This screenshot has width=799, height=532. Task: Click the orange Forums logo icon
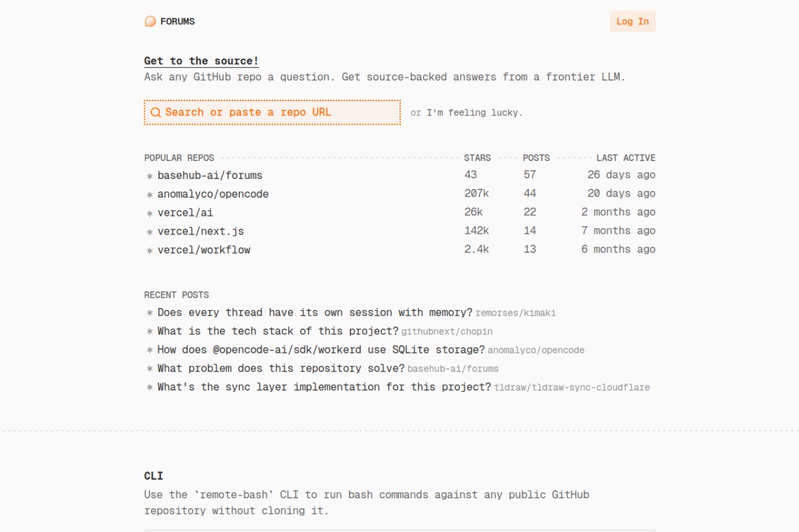(x=150, y=21)
